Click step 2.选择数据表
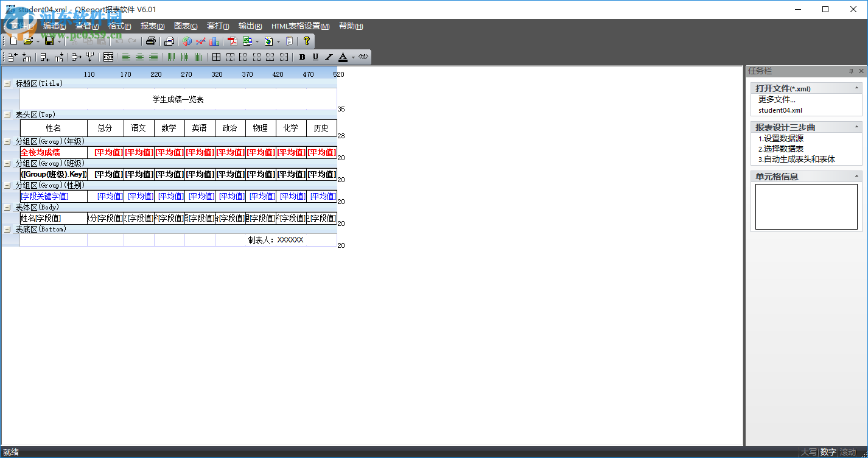The image size is (868, 458). [781, 149]
